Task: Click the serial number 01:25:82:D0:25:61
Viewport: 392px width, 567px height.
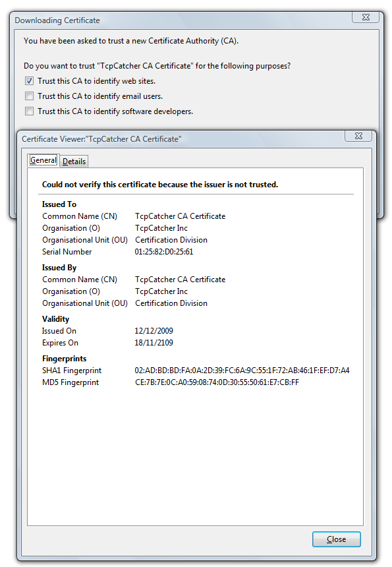Action: point(163,252)
